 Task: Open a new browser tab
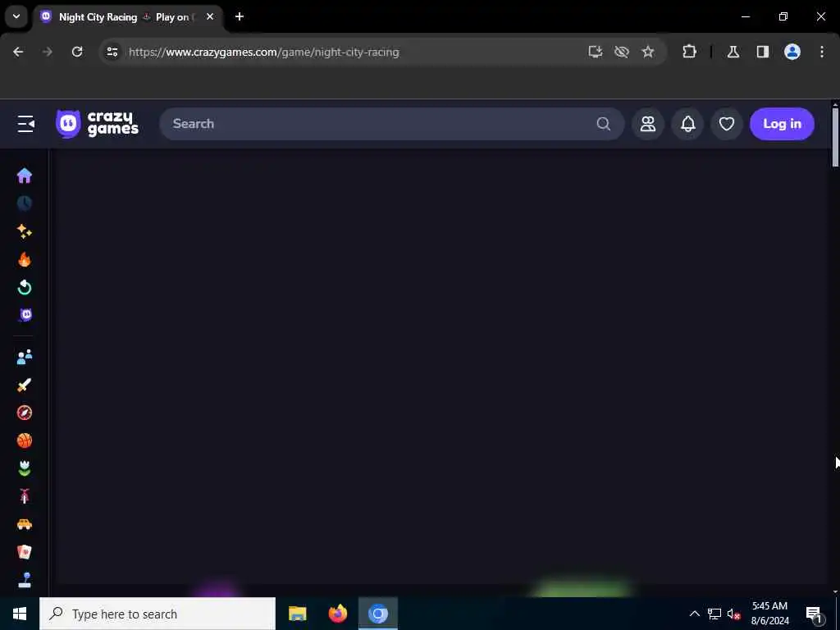point(240,16)
